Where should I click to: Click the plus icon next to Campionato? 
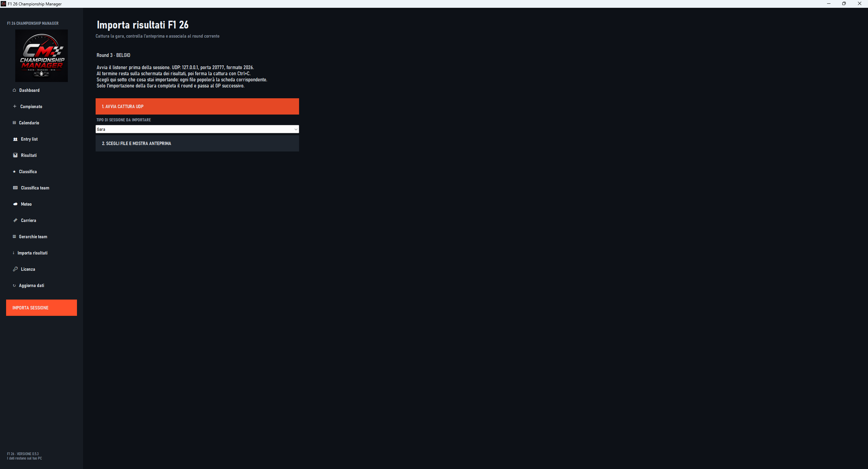pos(15,106)
